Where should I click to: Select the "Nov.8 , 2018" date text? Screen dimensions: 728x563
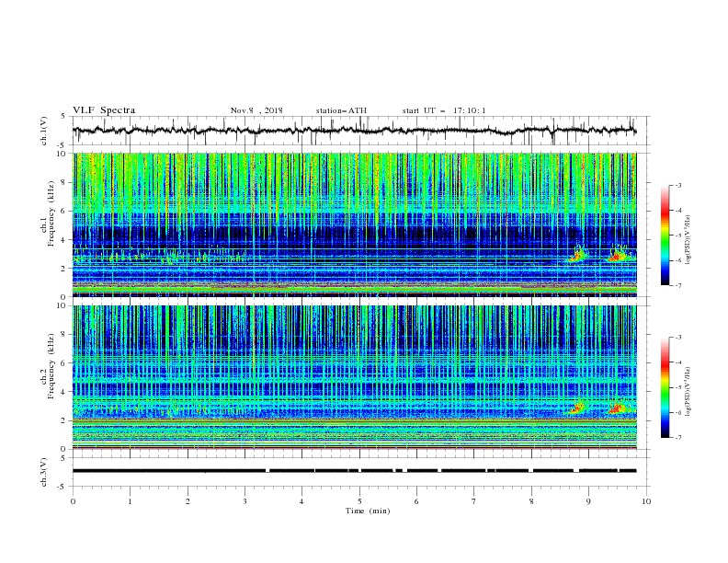(256, 110)
